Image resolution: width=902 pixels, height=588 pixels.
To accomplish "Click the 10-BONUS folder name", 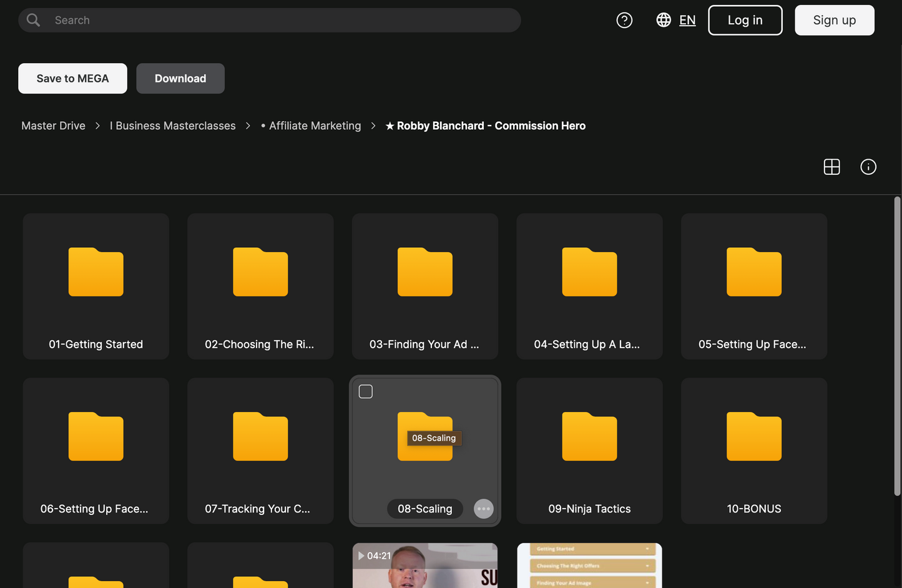I will click(754, 509).
